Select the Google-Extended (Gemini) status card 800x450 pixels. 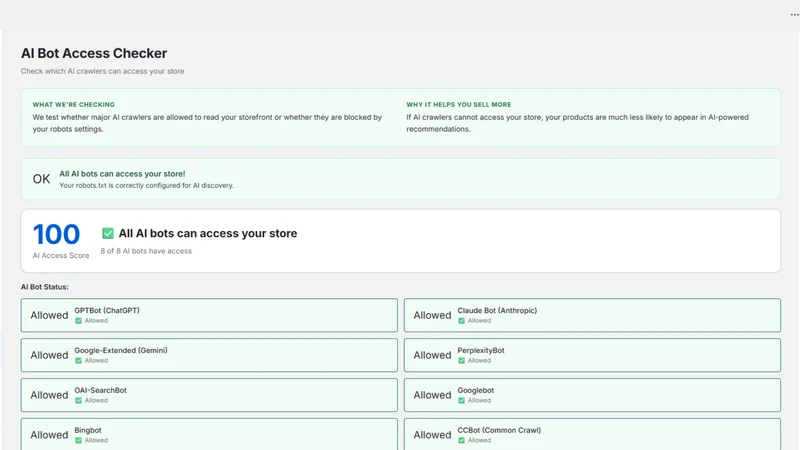[209, 355]
